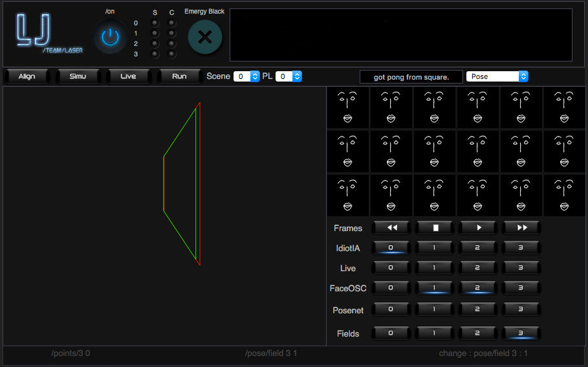This screenshot has height=367, width=588.
Task: Hit the Emergy Black X button
Action: coord(205,37)
